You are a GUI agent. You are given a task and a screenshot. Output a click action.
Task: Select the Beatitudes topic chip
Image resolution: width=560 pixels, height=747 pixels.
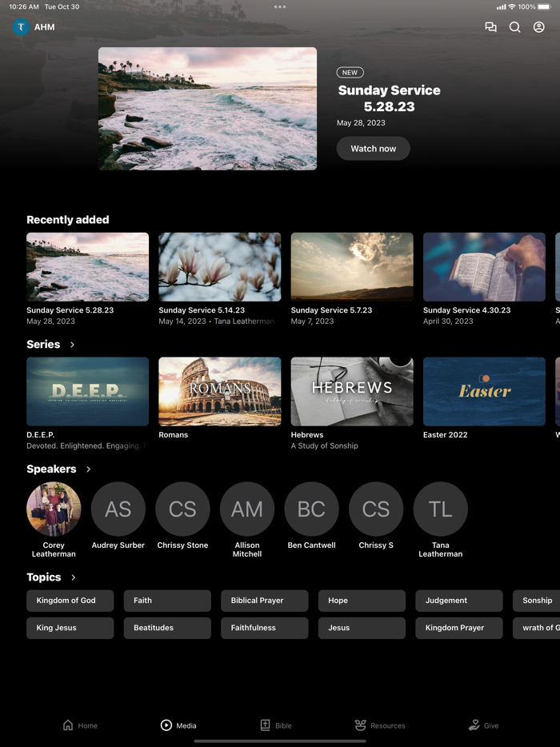[x=167, y=628]
